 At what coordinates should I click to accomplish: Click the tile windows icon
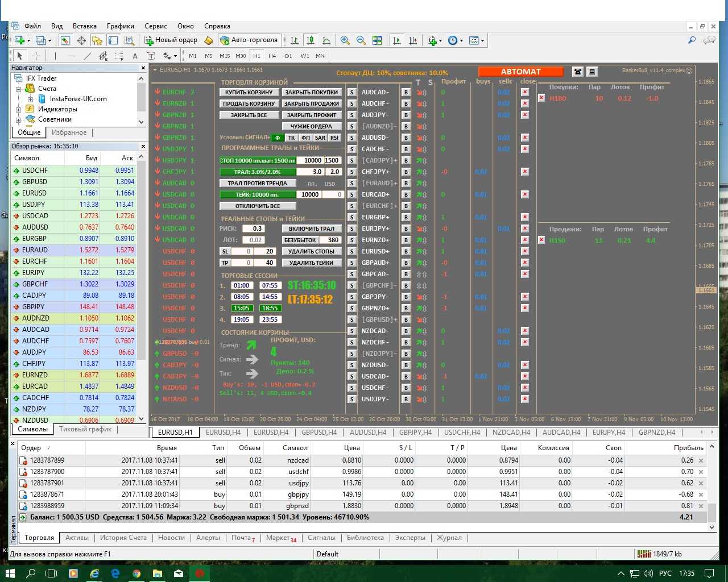point(377,40)
